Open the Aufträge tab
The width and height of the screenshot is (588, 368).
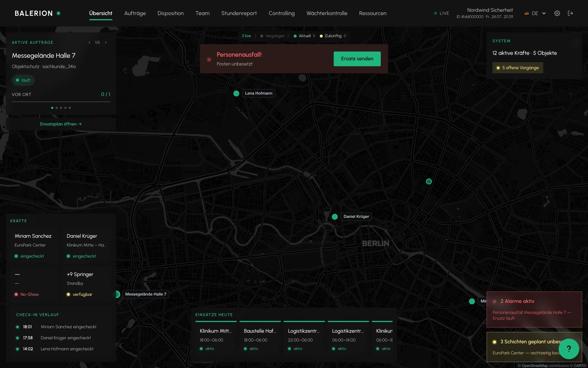[x=135, y=13]
